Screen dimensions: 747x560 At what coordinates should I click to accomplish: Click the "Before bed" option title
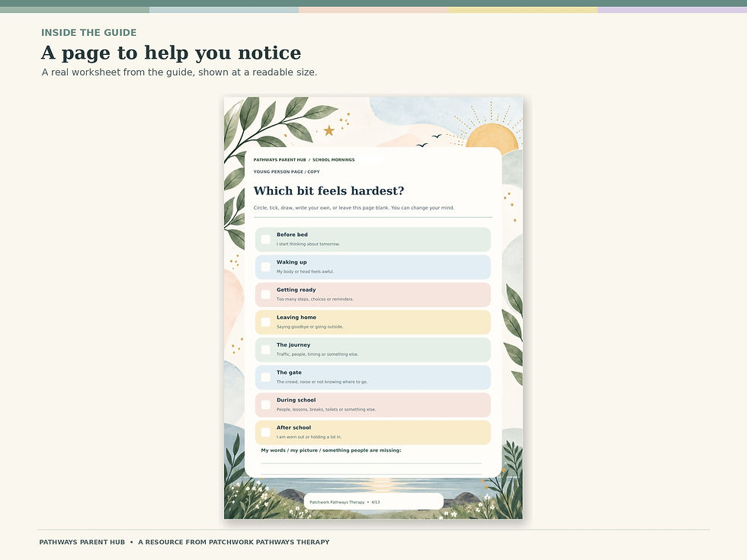pyautogui.click(x=292, y=235)
